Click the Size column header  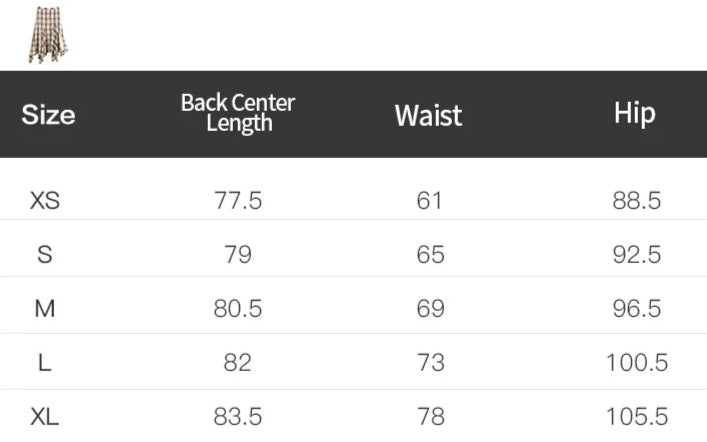[48, 114]
